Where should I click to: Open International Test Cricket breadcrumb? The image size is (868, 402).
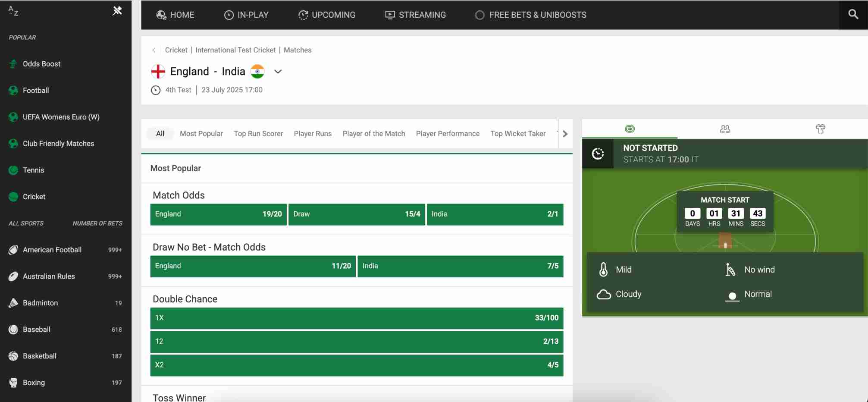pos(235,50)
